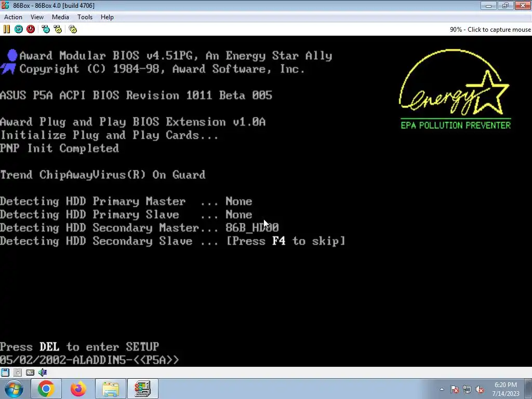
Task: Click 'PNP Init Completed' line
Action: (59, 148)
